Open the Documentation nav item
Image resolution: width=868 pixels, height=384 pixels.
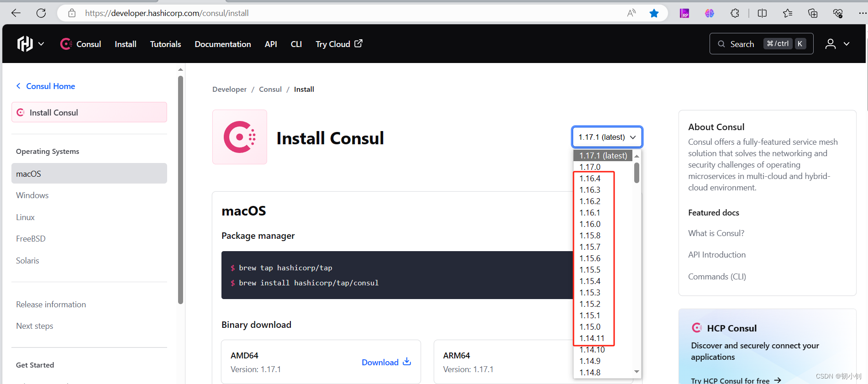click(223, 44)
